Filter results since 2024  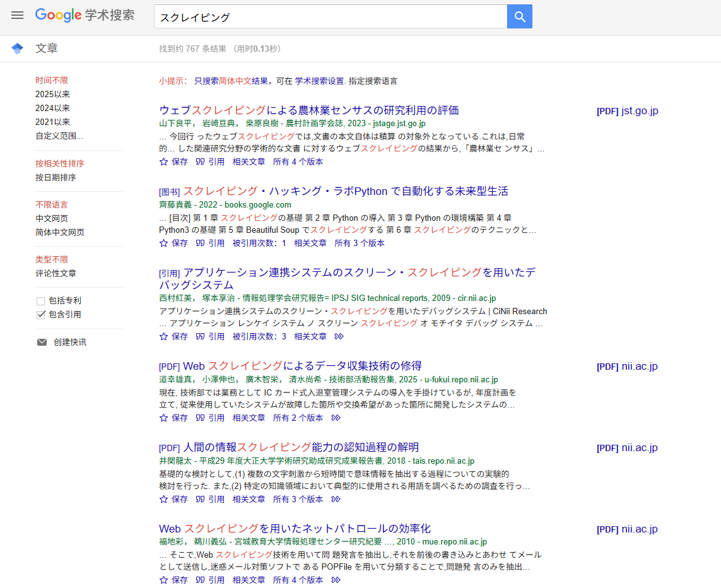tap(52, 109)
